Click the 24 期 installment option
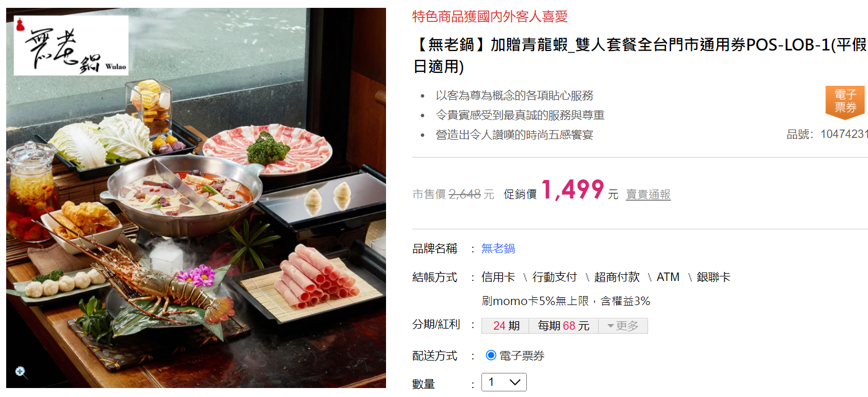 tap(506, 326)
